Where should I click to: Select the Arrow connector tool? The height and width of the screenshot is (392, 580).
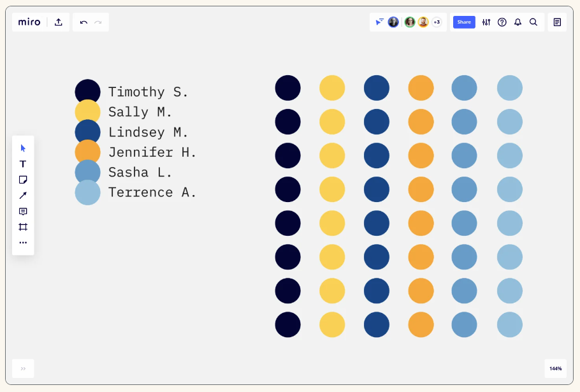23,195
